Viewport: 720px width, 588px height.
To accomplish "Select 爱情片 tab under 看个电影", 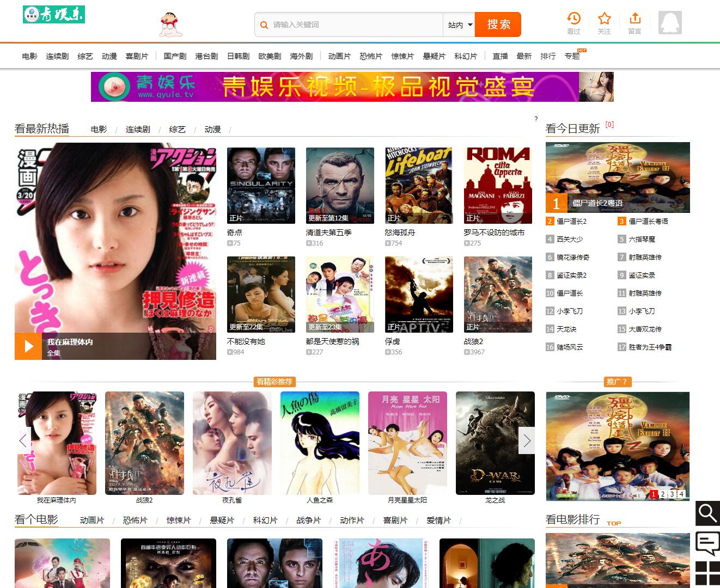I will pos(438,520).
